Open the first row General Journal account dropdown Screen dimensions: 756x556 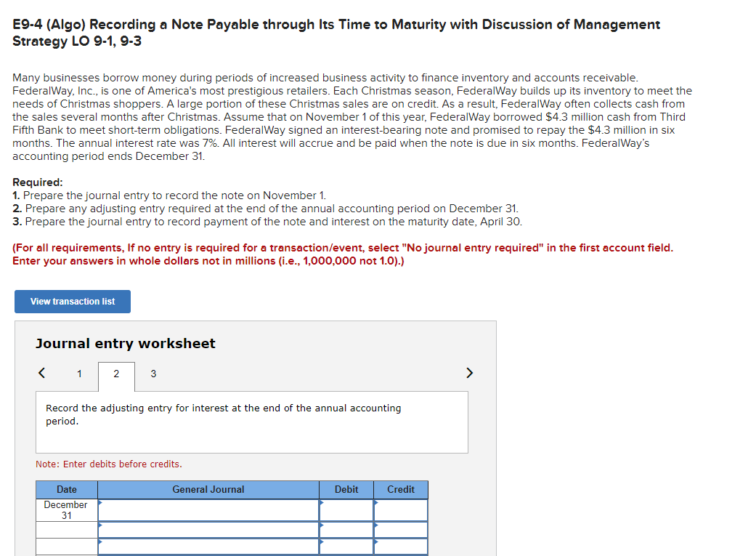pos(208,509)
